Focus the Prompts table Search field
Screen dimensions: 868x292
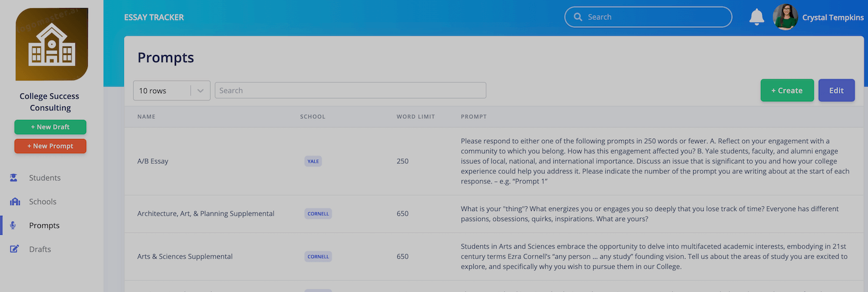coord(350,91)
